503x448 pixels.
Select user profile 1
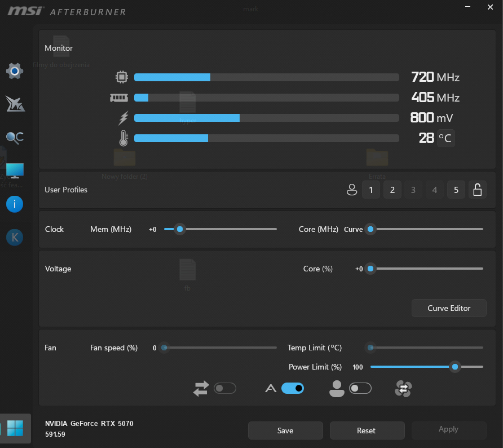(x=370, y=190)
